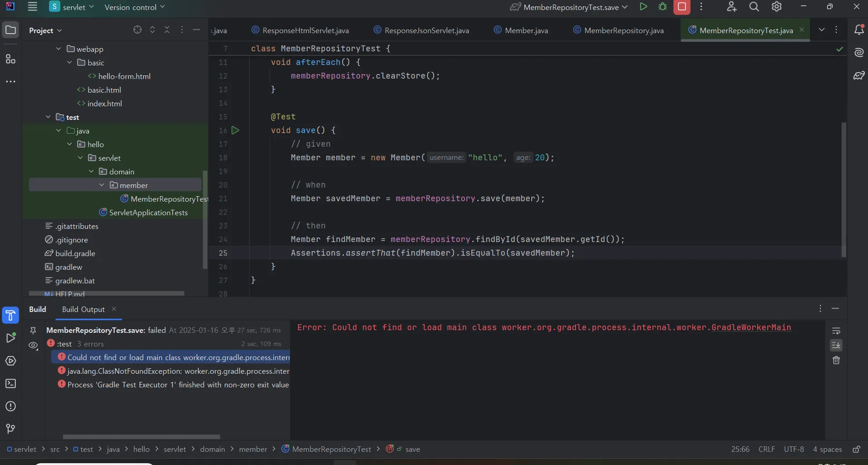
Task: Open Project panel options menu
Action: click(182, 30)
